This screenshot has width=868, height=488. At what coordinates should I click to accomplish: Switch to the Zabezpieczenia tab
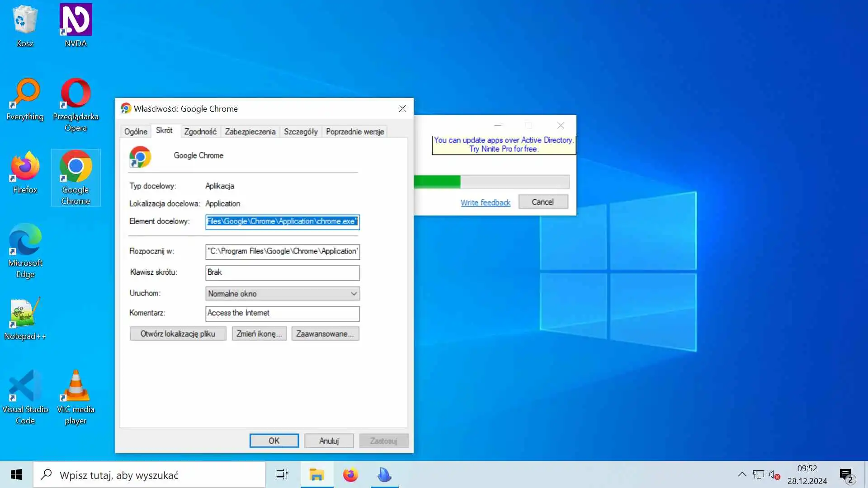(250, 131)
